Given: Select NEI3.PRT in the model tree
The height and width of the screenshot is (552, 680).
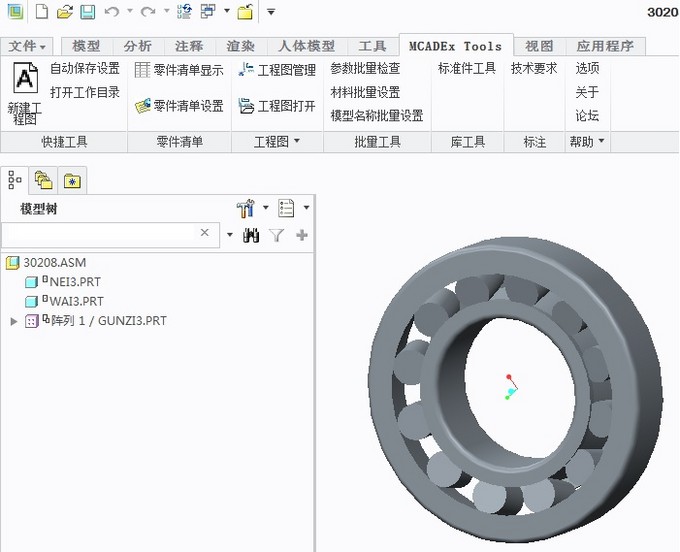Looking at the screenshot, I should [x=75, y=282].
